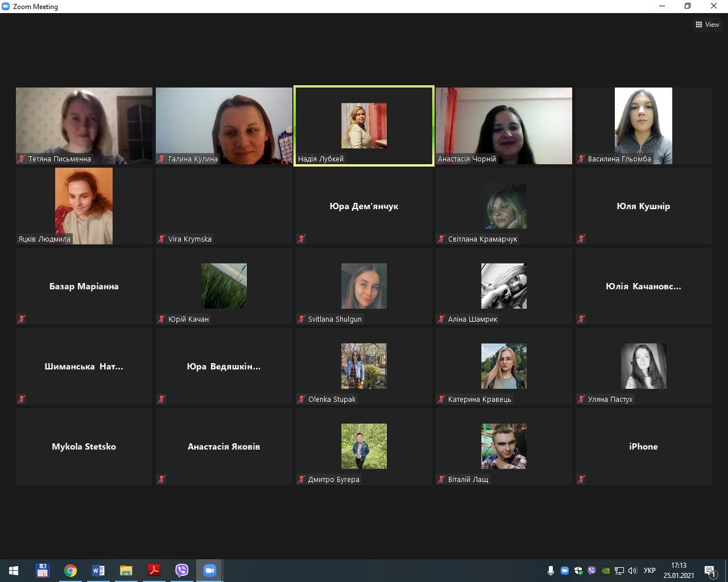The height and width of the screenshot is (582, 728).
Task: Click Аліна Шамрик's black-and-white profile picture
Action: (x=504, y=286)
